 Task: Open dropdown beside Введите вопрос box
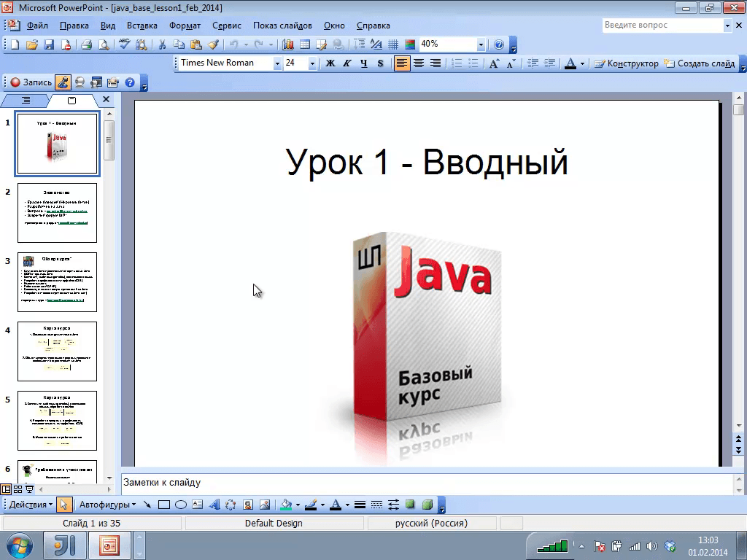tap(727, 26)
